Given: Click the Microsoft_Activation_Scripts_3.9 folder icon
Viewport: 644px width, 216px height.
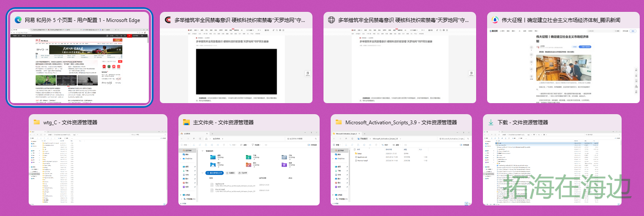Looking at the screenshot, I should coord(339,122).
